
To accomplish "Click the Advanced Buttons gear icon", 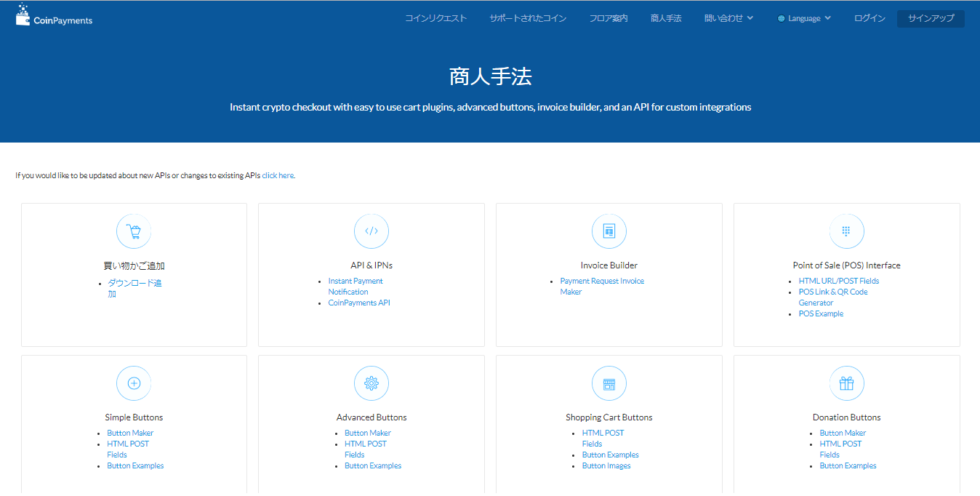I will point(371,383).
